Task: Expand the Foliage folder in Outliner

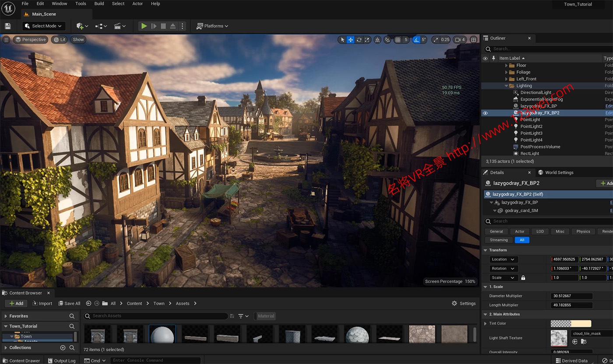Action: pos(507,72)
